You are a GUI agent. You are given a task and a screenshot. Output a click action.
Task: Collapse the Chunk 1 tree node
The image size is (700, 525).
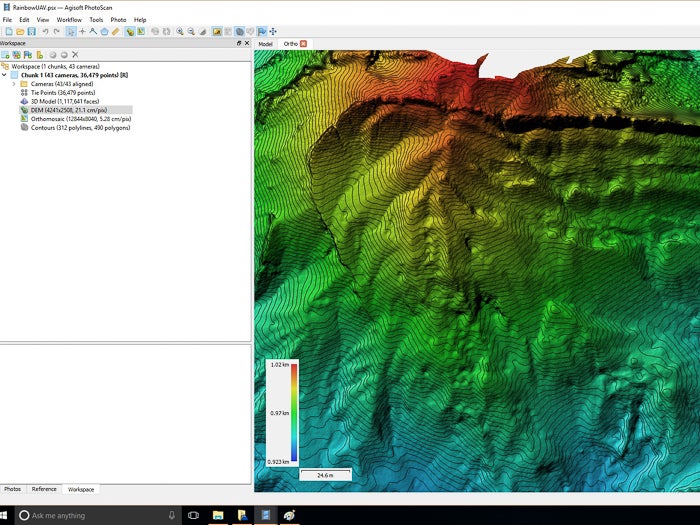(x=4, y=74)
